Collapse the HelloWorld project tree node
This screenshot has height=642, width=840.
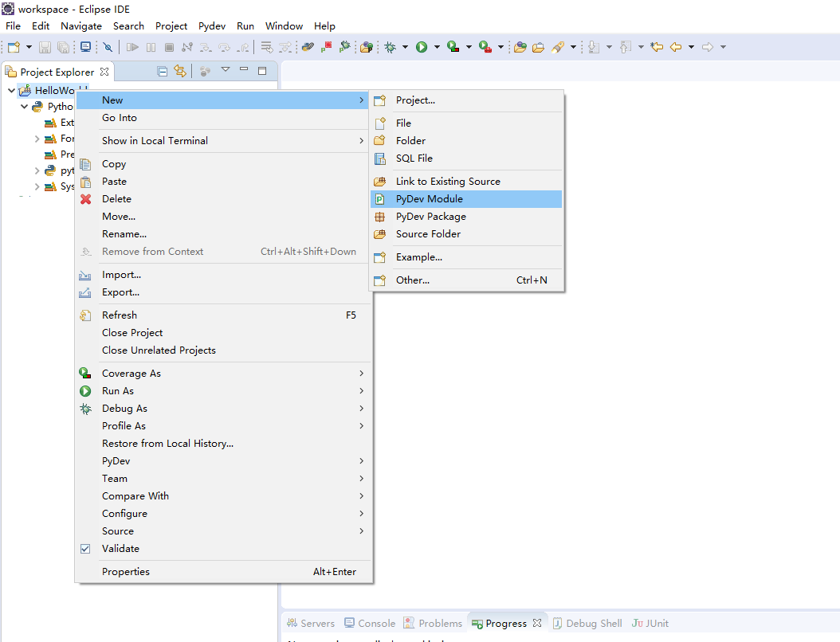(11, 91)
